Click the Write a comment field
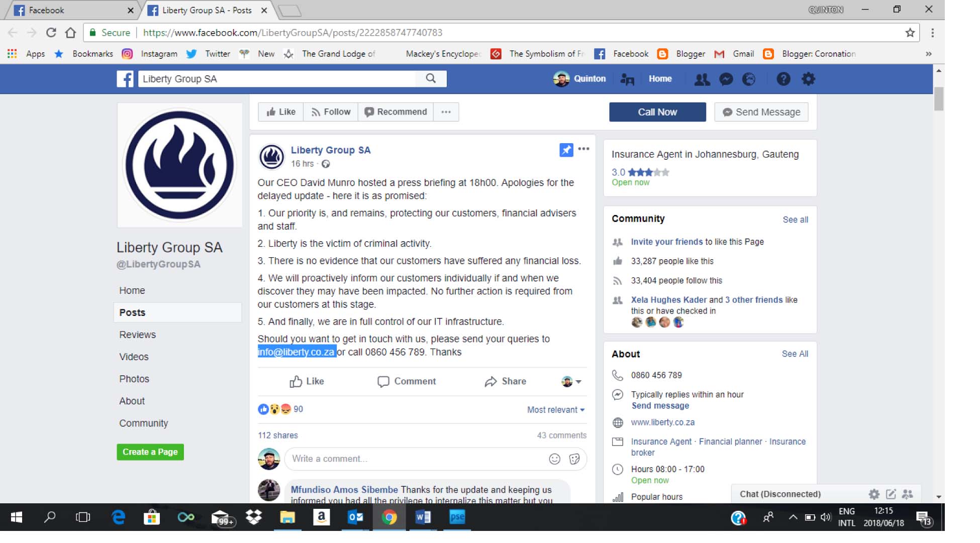The width and height of the screenshot is (980, 543). coord(418,459)
